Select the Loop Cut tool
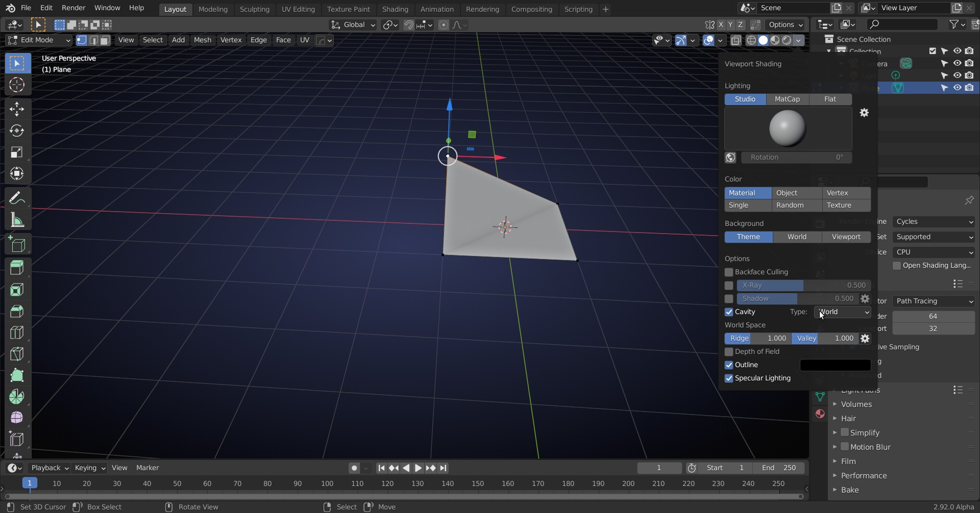The height and width of the screenshot is (513, 980). [x=17, y=332]
